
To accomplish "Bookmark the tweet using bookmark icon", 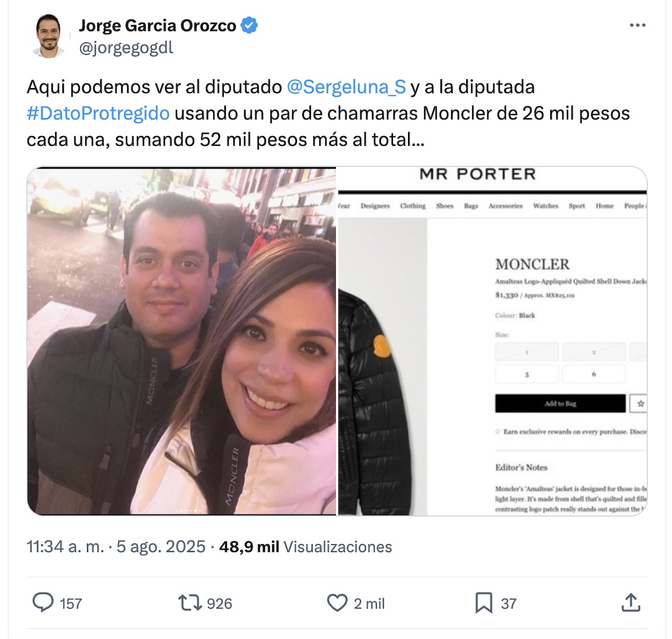I will coord(484,603).
